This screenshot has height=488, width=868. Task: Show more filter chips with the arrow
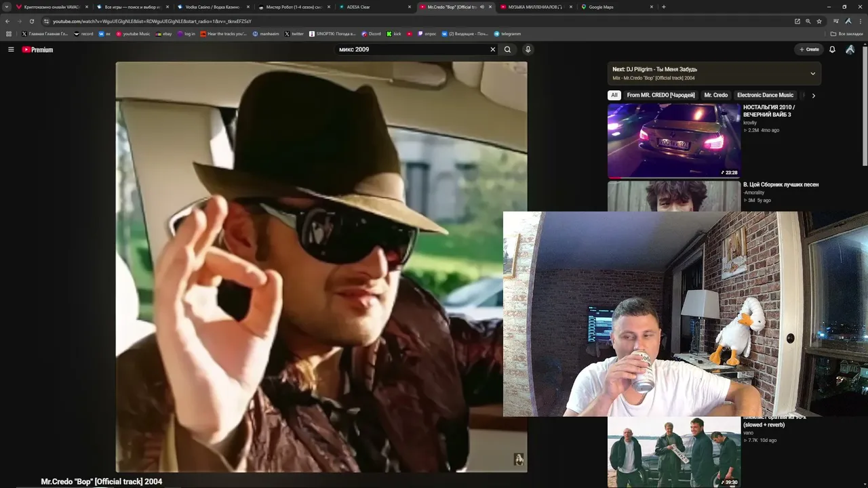813,96
